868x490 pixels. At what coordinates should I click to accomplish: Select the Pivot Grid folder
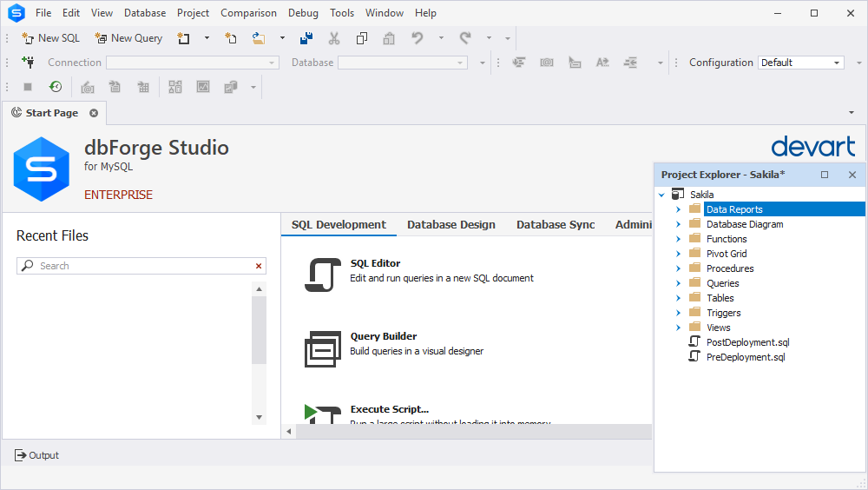[x=727, y=254]
